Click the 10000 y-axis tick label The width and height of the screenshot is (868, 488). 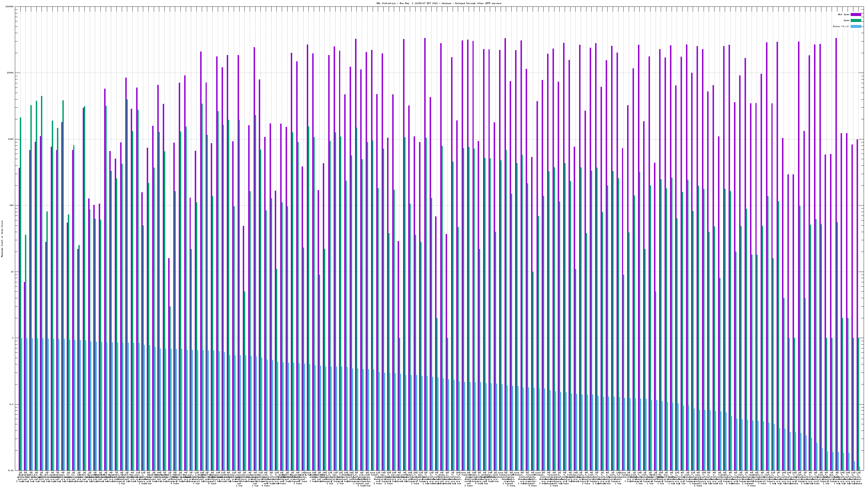(11, 73)
